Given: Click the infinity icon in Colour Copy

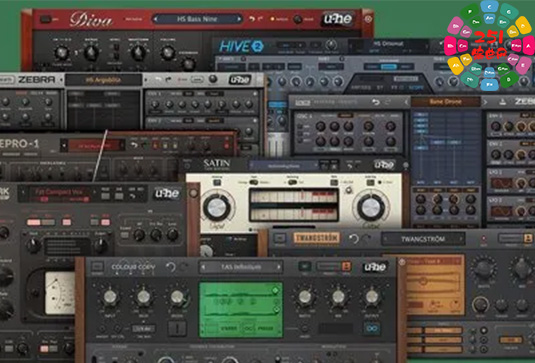Looking at the screenshot, I should coord(373,329).
